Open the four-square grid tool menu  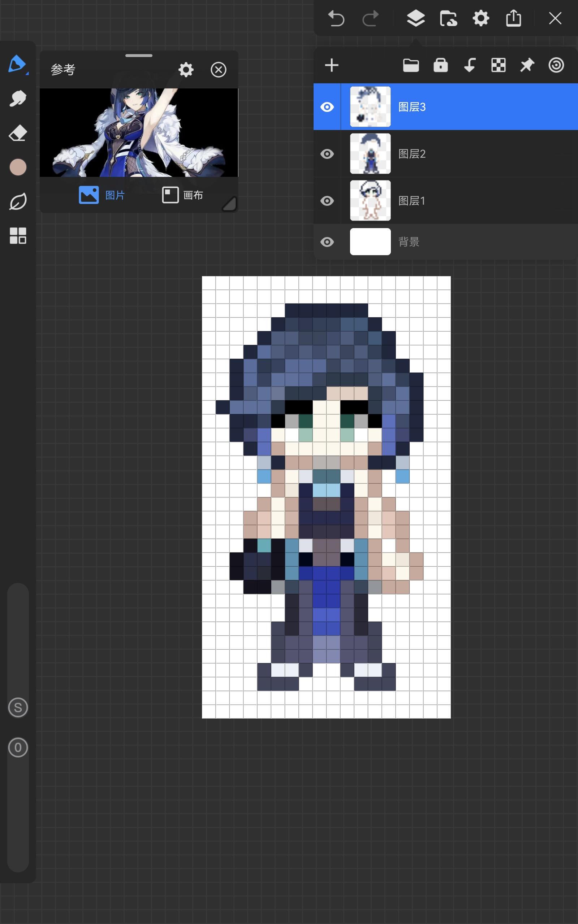[18, 236]
